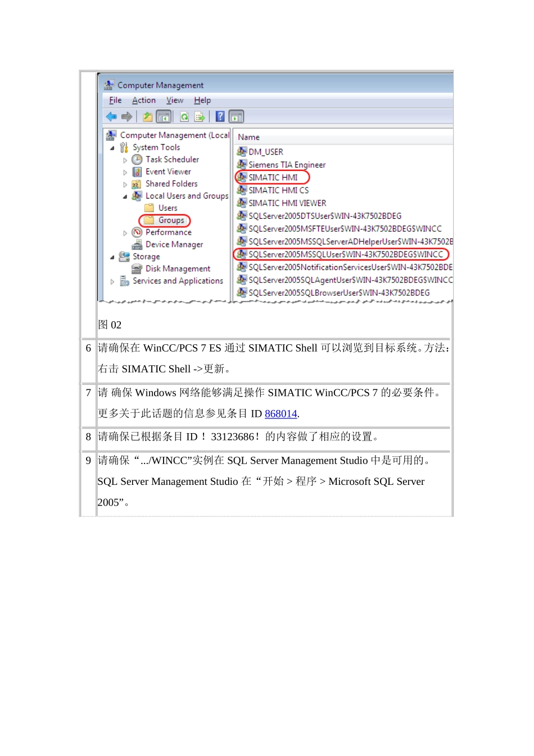Click the Forward arrow toolbar icon
This screenshot has width=534, height=756.
pyautogui.click(x=127, y=116)
